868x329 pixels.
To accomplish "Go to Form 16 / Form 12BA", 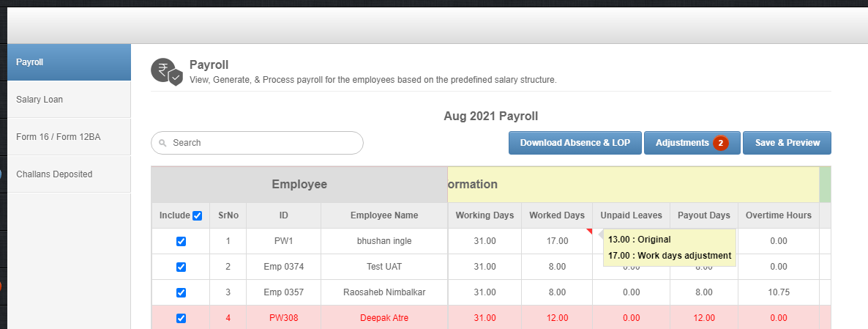I will [70, 137].
